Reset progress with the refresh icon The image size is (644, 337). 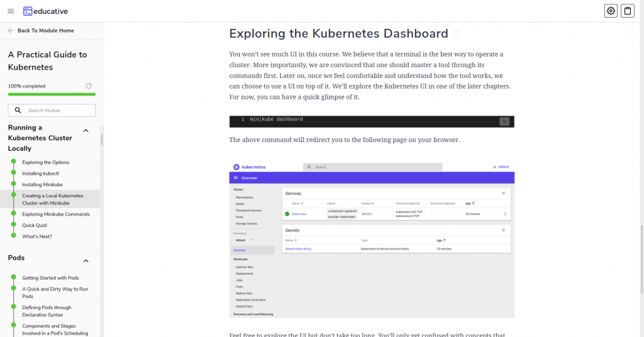[x=89, y=86]
